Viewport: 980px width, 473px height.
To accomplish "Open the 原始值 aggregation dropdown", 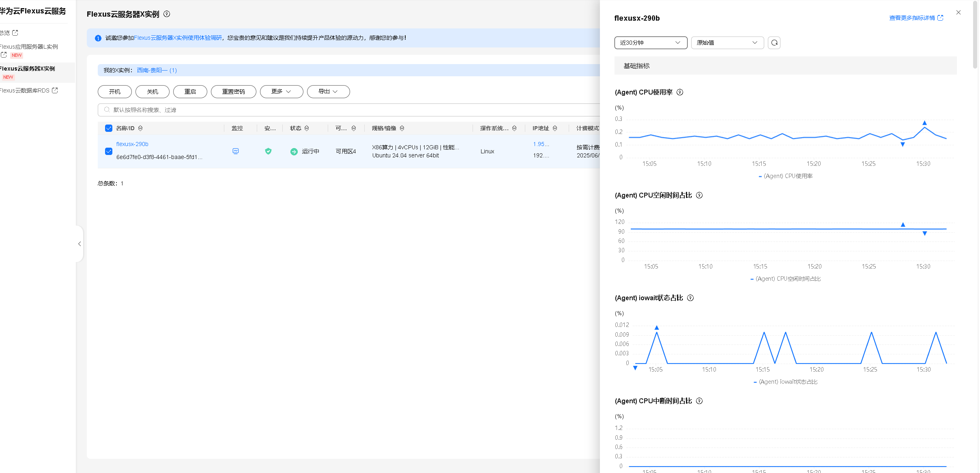I will [727, 43].
